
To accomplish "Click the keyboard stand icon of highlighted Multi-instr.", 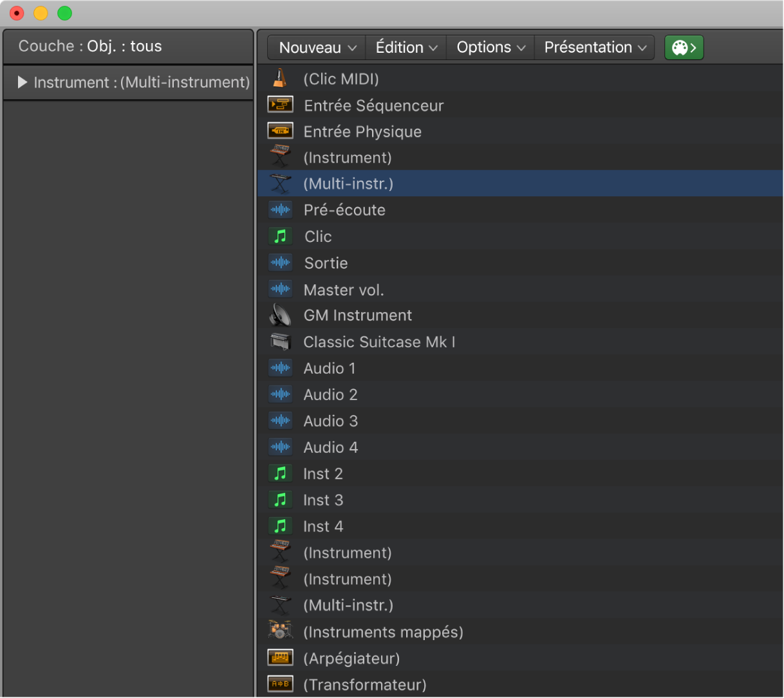I will coord(280,183).
